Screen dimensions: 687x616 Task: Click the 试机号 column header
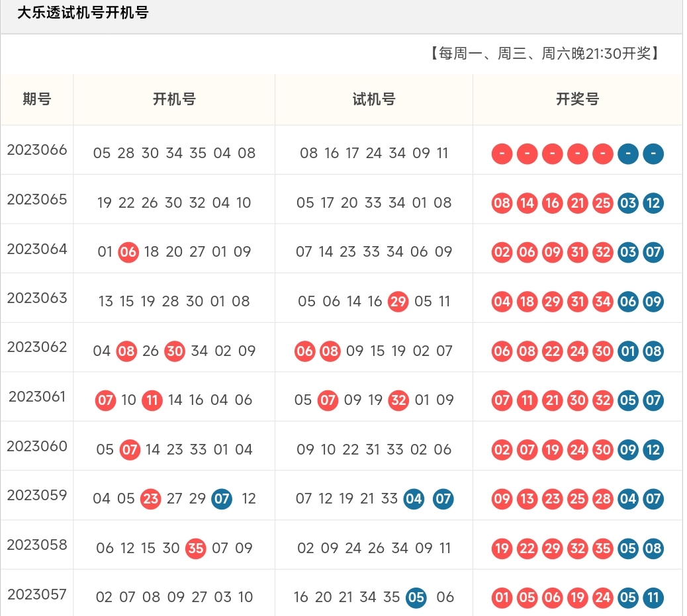374,99
